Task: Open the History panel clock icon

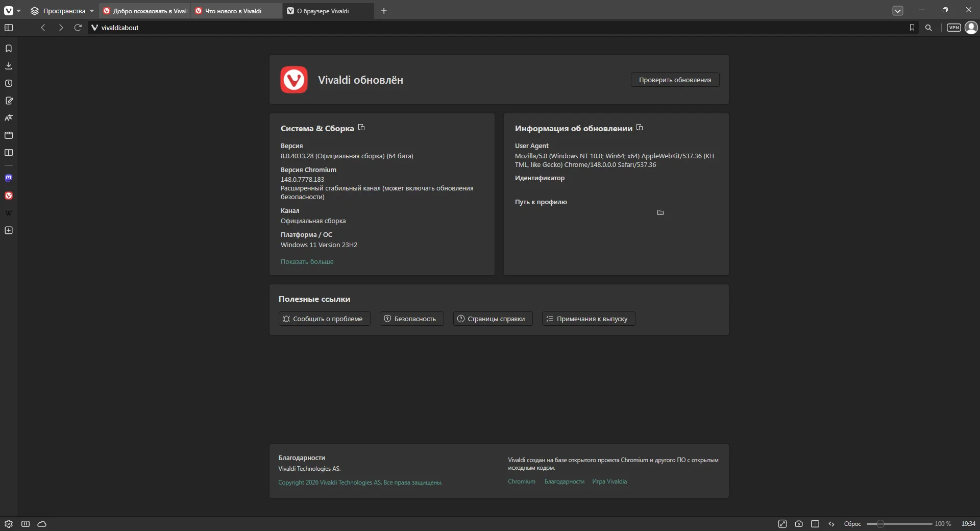Action: coord(9,83)
